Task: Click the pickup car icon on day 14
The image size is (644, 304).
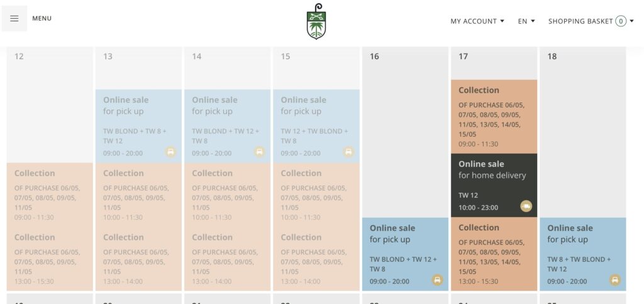Action: (x=259, y=152)
